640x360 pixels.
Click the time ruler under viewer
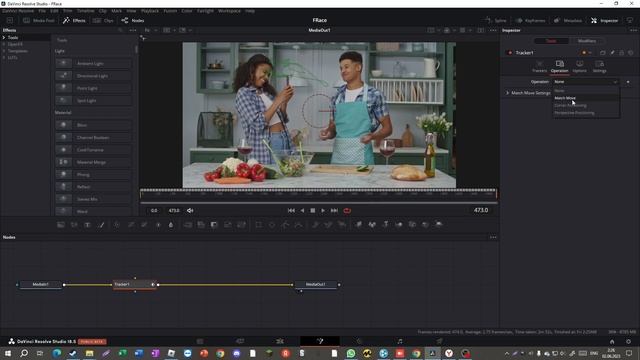coord(318,194)
